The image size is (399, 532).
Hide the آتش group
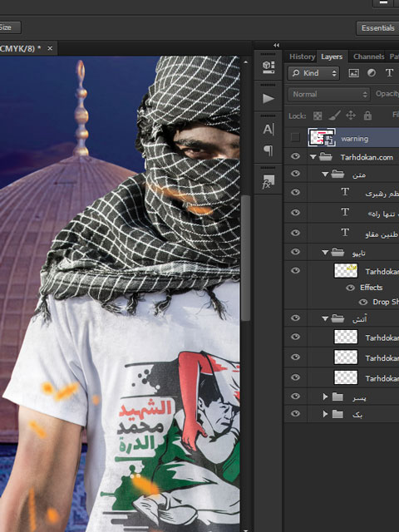[x=296, y=318]
